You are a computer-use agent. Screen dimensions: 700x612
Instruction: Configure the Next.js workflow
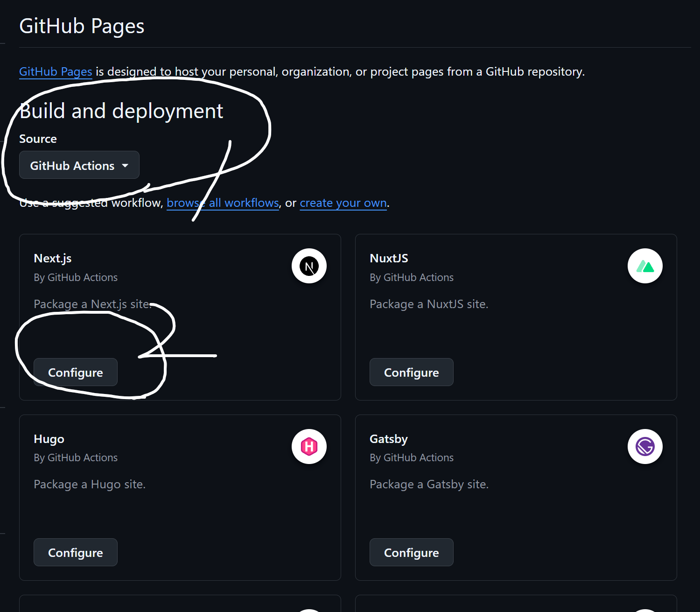point(75,372)
